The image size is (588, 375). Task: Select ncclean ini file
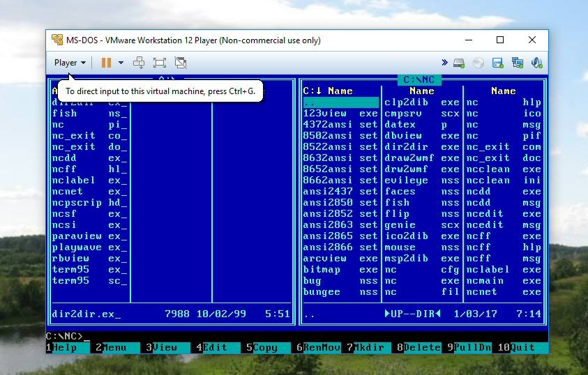click(x=504, y=181)
